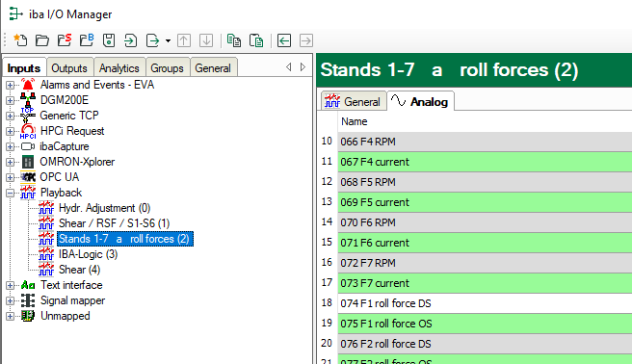Click the folder icon marked with S
632x364 pixels.
(x=65, y=40)
